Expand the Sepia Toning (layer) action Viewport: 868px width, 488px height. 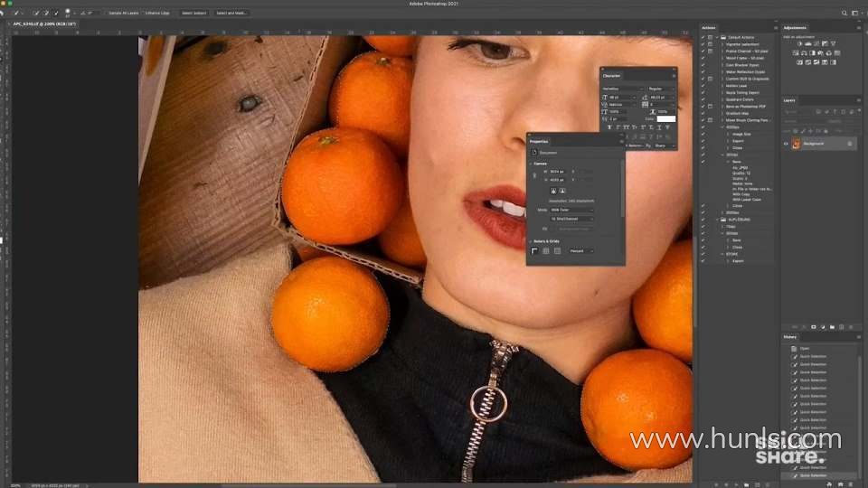pyautogui.click(x=722, y=92)
